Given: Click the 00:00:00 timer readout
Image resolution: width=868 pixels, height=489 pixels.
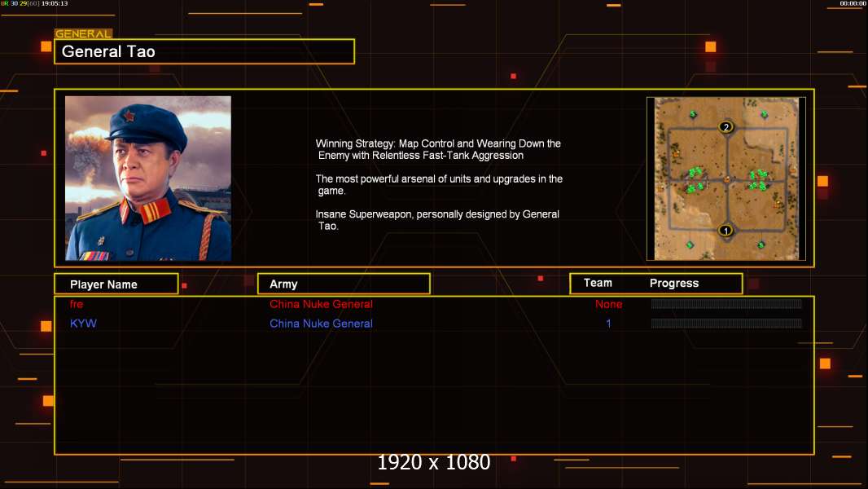Looking at the screenshot, I should pos(853,3).
